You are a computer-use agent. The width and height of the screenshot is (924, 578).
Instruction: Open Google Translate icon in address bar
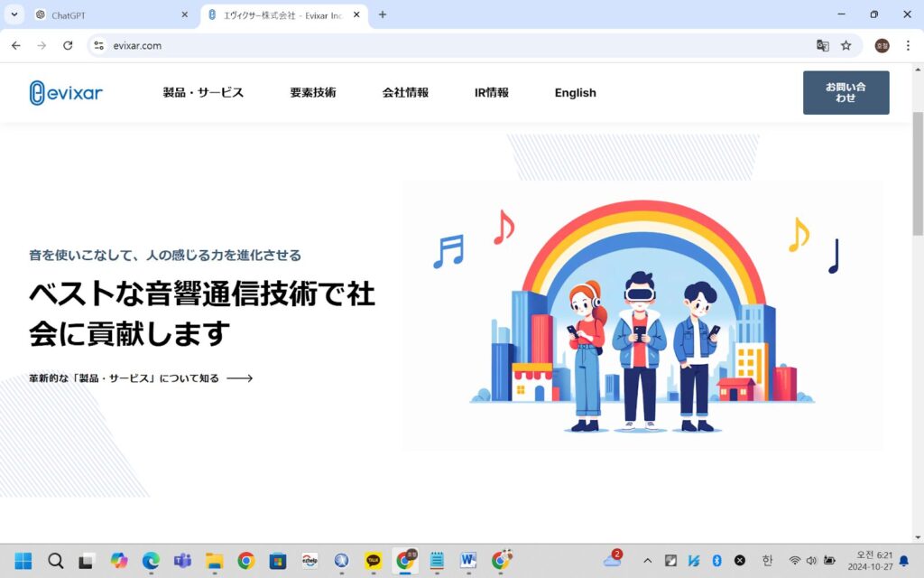point(823,45)
